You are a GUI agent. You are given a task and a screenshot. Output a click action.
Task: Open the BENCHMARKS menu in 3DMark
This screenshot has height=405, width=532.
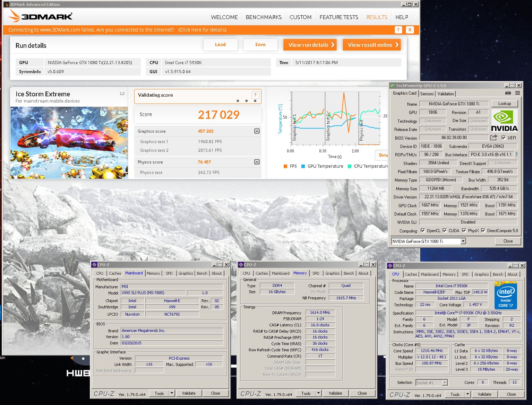pos(264,17)
